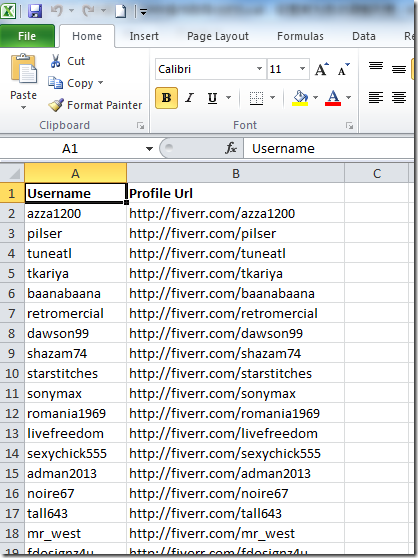Expand the Name Box dropdown arrow
This screenshot has height=558, width=418.
(149, 149)
